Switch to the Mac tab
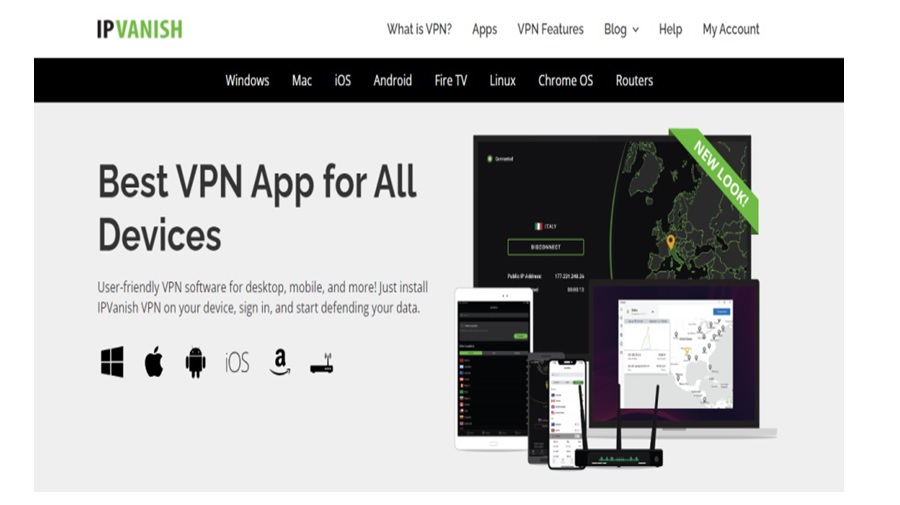 click(x=302, y=80)
